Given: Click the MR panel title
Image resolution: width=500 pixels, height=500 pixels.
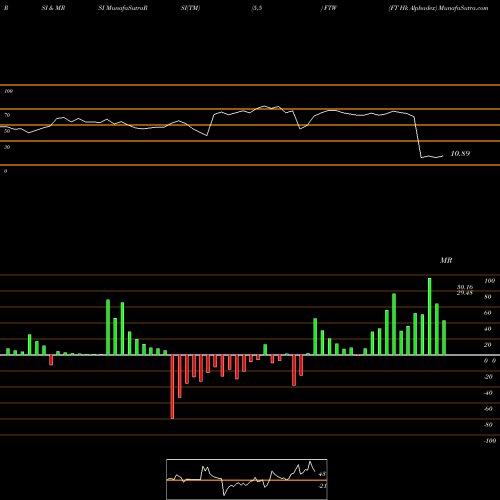Looking at the screenshot, I should pos(446,260).
